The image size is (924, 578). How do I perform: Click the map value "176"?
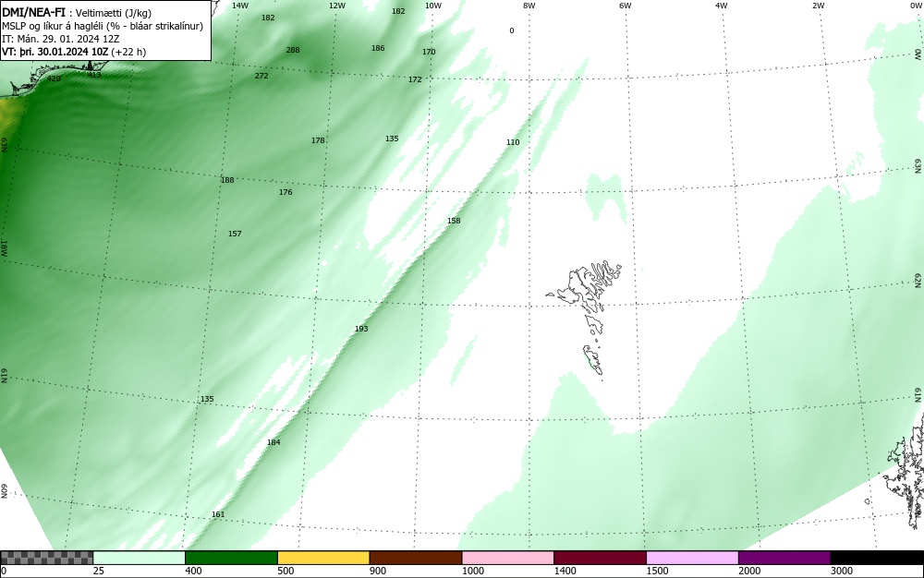click(286, 192)
